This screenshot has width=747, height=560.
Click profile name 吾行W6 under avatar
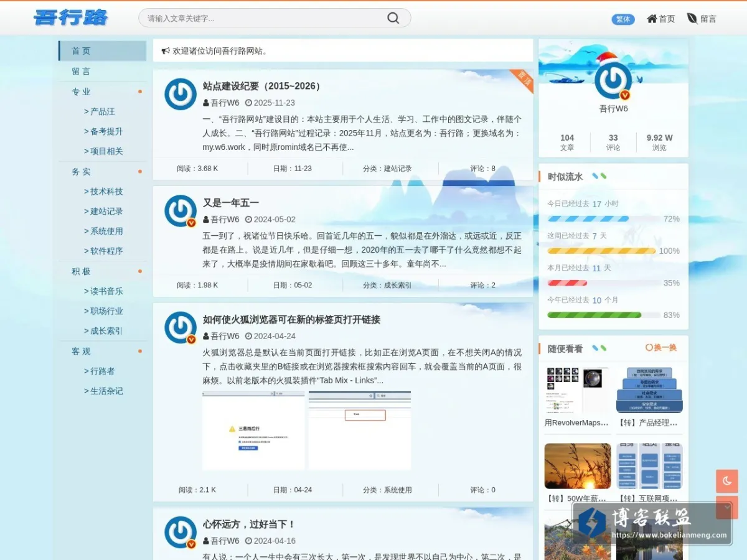(x=613, y=108)
